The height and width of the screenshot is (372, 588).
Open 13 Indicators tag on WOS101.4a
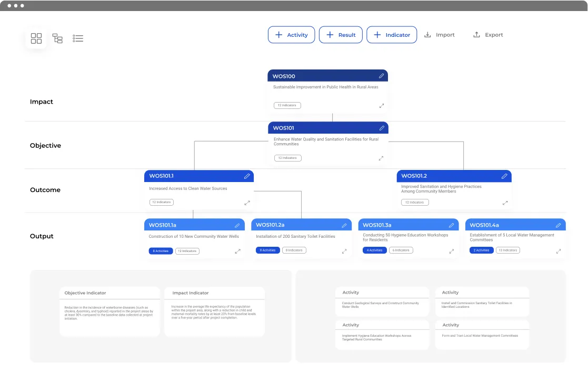[508, 250]
